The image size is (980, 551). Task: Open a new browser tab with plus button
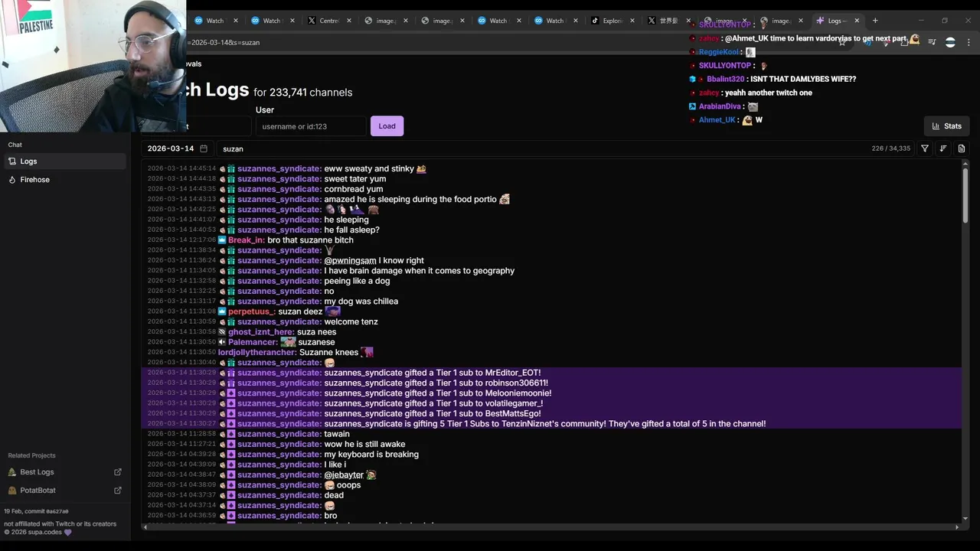tap(875, 21)
